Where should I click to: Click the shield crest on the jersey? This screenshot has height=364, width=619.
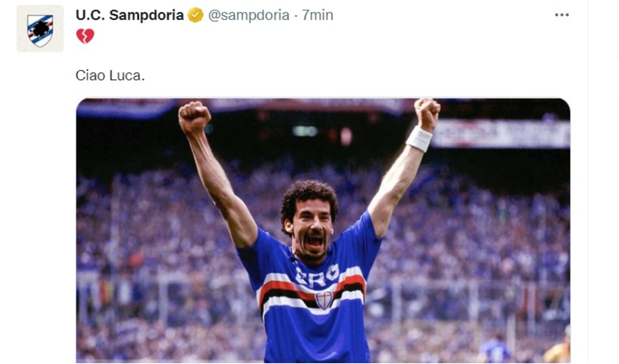[x=324, y=300]
